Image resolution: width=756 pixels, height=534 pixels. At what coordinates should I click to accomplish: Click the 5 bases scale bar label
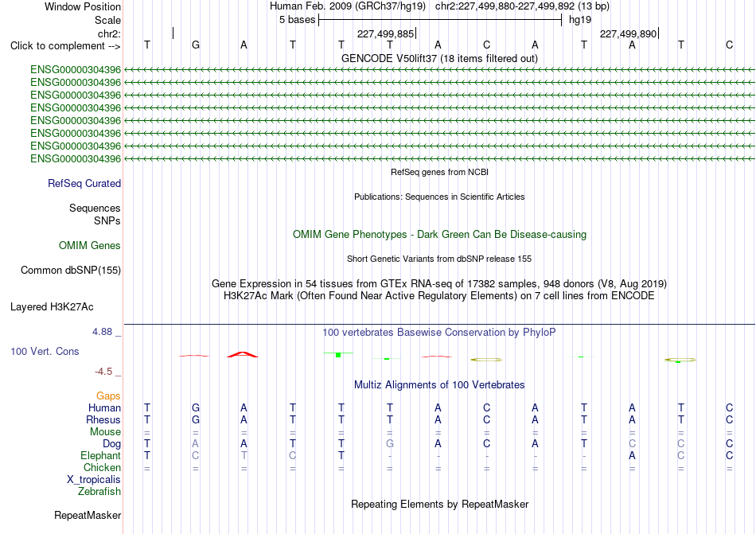[x=297, y=20]
